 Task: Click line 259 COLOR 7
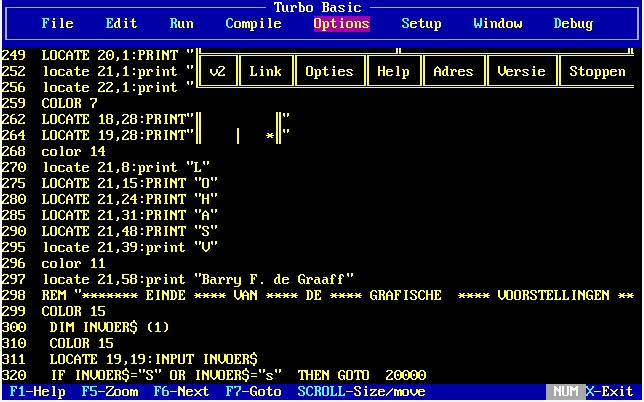click(x=49, y=103)
